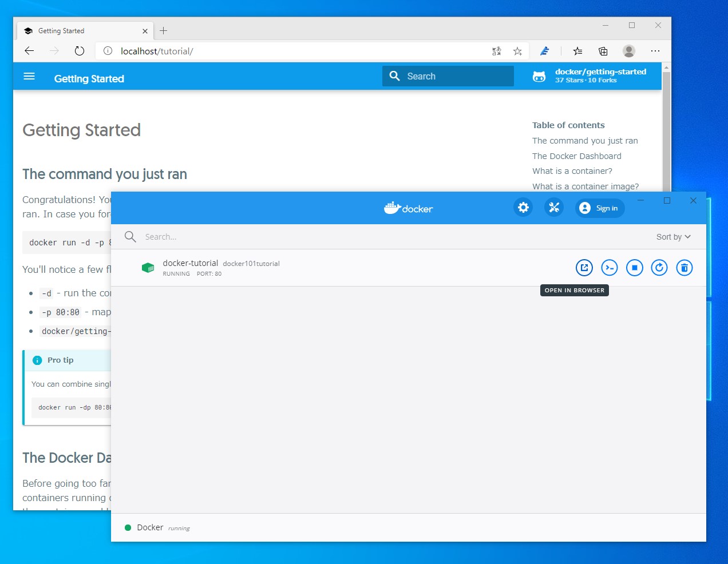Click 'PORT: 80' text of container
Viewport: 728px width, 564px height.
pyautogui.click(x=209, y=274)
